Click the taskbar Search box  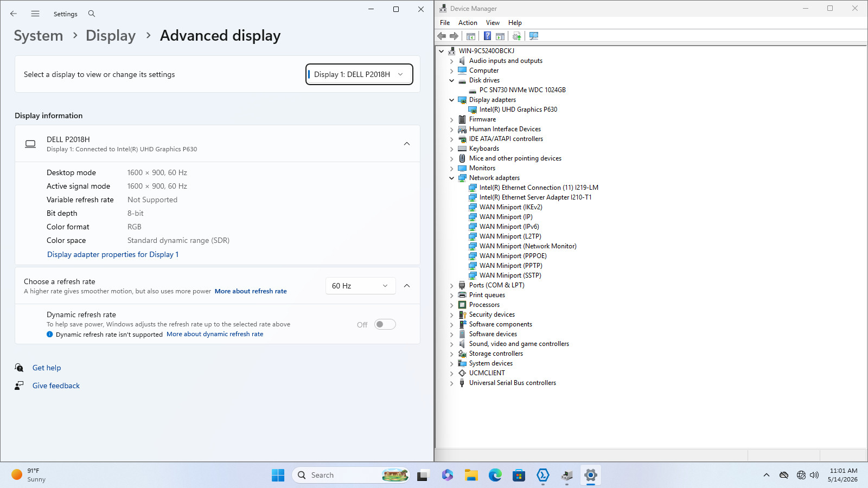click(x=351, y=475)
